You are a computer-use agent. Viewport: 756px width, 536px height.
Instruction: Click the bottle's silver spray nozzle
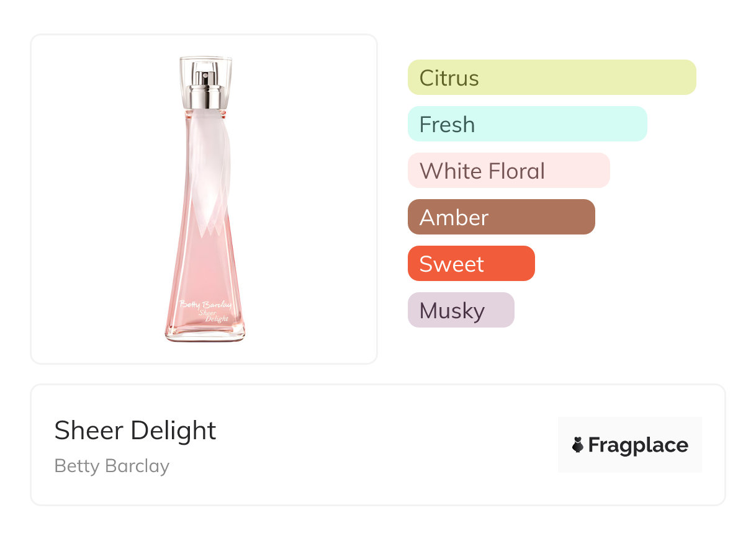click(x=204, y=79)
